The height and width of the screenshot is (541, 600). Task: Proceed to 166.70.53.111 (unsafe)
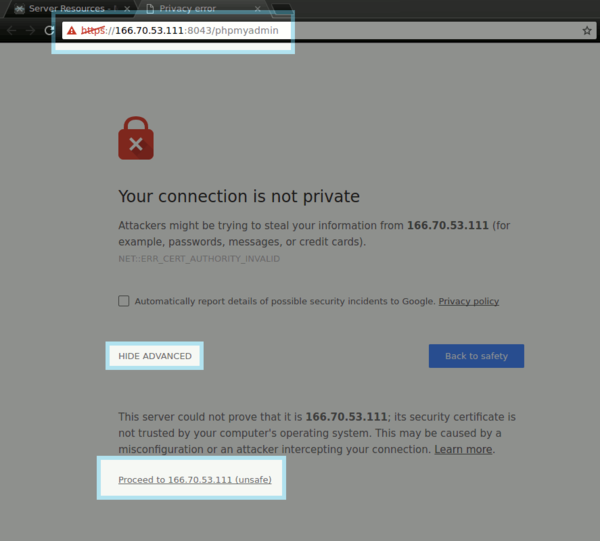pos(189,480)
